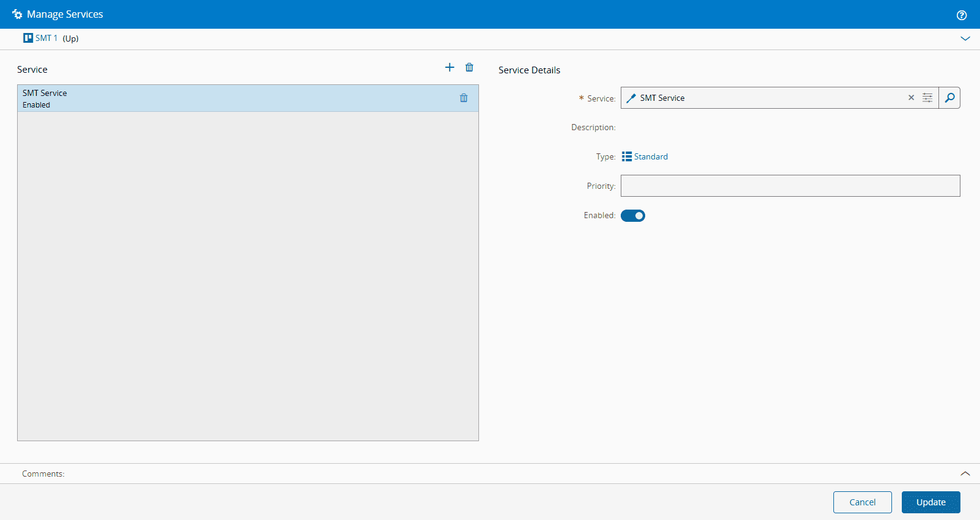Viewport: 980px width, 520px height.
Task: Expand the Comments section chevron
Action: point(965,474)
